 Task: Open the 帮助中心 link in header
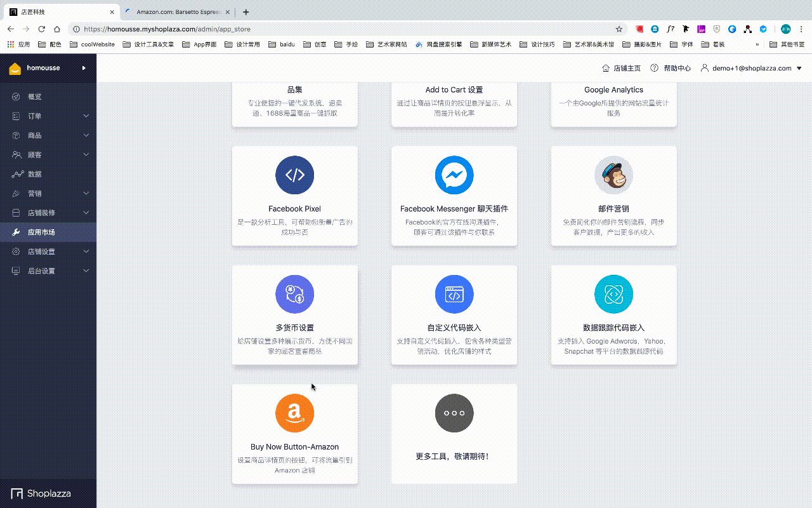pos(671,68)
